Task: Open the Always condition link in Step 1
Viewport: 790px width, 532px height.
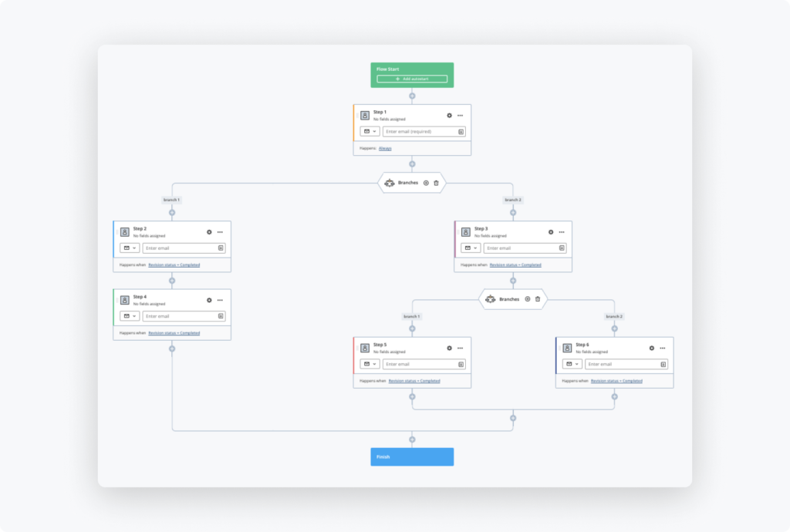Action: coord(385,148)
